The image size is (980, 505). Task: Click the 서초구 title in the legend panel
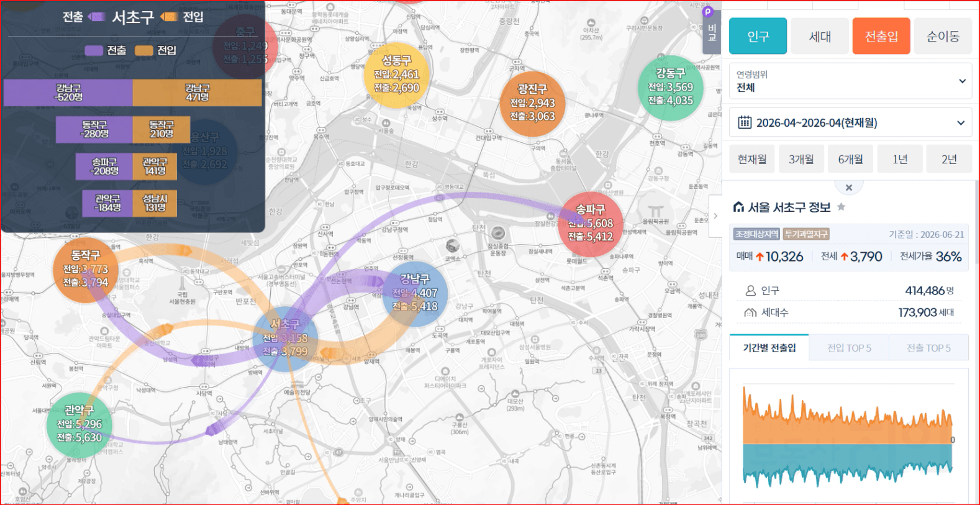pos(133,17)
